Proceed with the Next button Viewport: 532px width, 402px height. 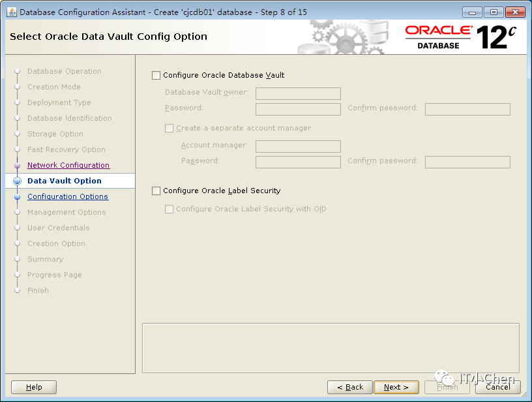pos(396,387)
